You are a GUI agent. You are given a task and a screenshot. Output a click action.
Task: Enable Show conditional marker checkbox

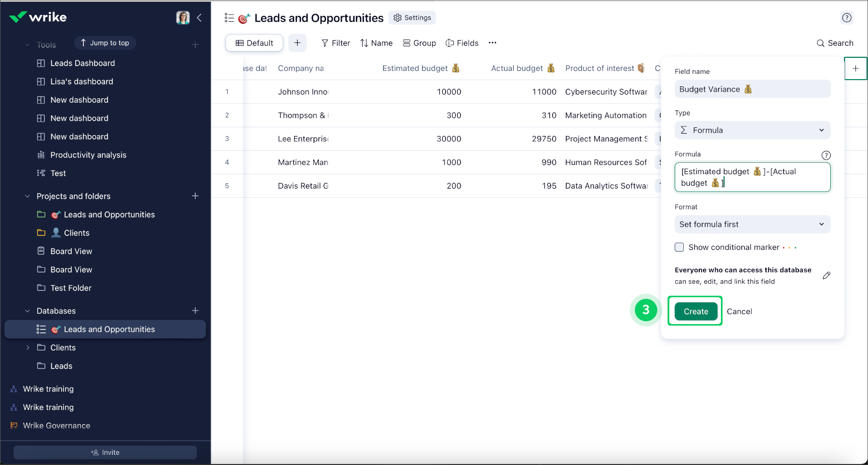click(679, 247)
